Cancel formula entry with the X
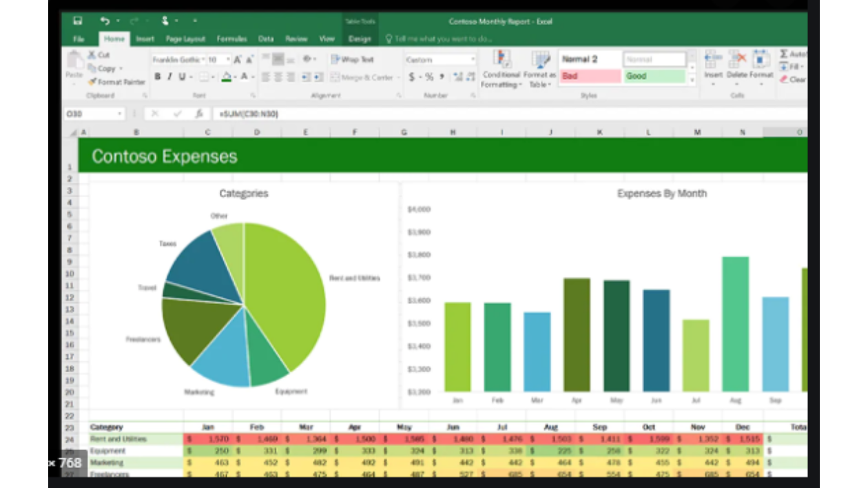 click(x=154, y=114)
